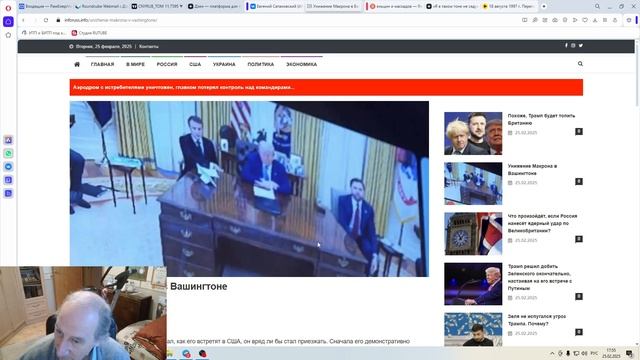Open article Зеля не испугался угроз Трампа
This screenshot has height=360, width=640.
[x=537, y=320]
